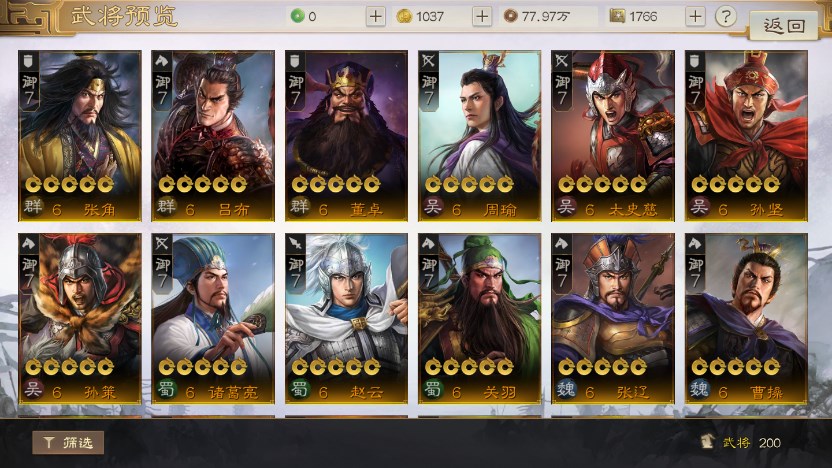Select the 董卓 general card
This screenshot has width=832, height=468.
tap(346, 136)
